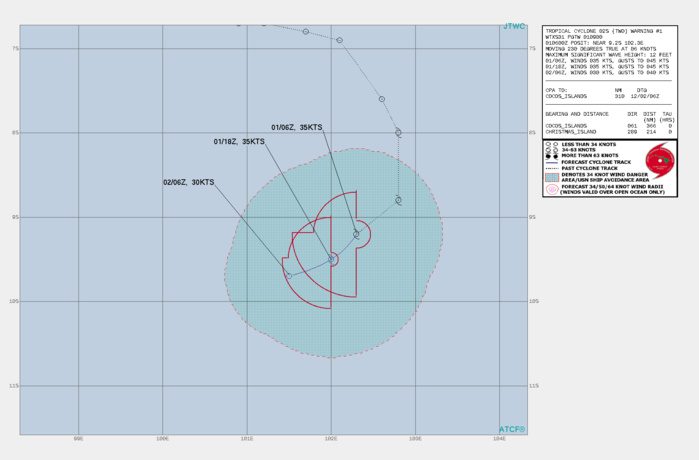This screenshot has height=460, width=699.
Task: Click the 01/18Z forecast position symbol
Action: pyautogui.click(x=332, y=259)
